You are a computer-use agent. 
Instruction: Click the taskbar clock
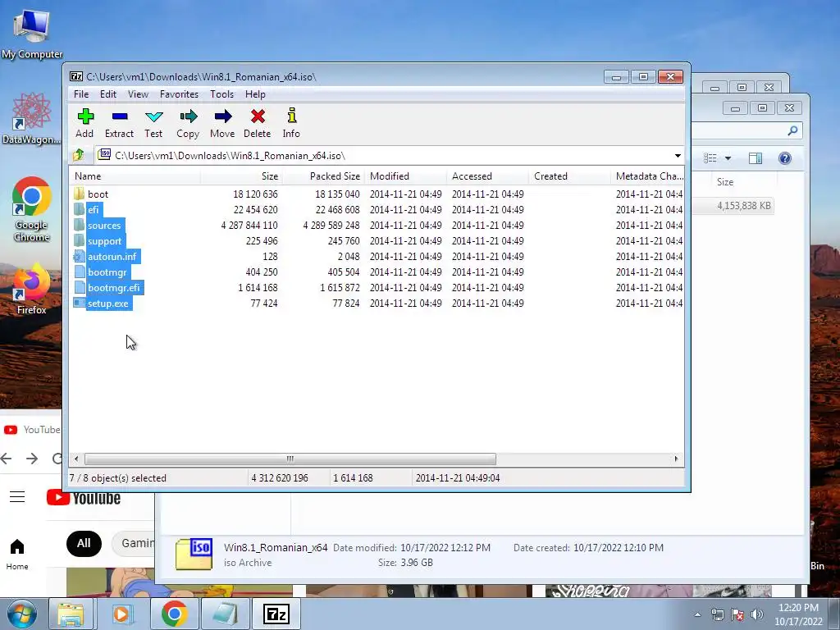[798, 614]
